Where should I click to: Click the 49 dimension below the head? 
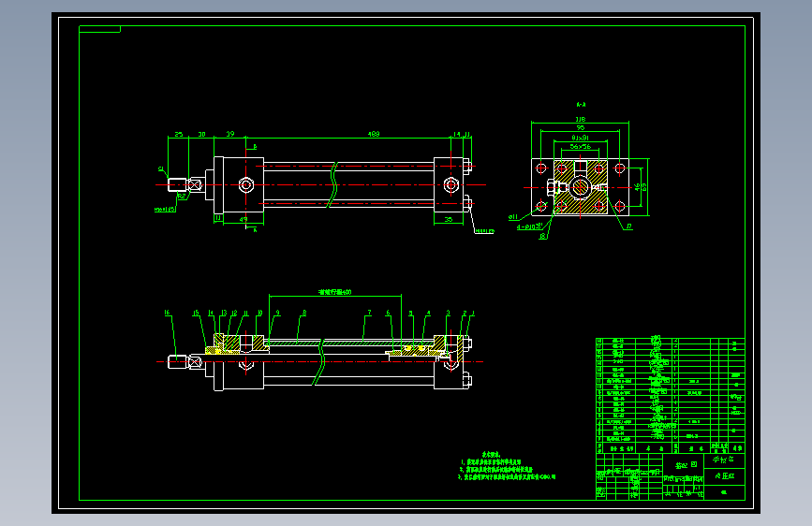244,220
